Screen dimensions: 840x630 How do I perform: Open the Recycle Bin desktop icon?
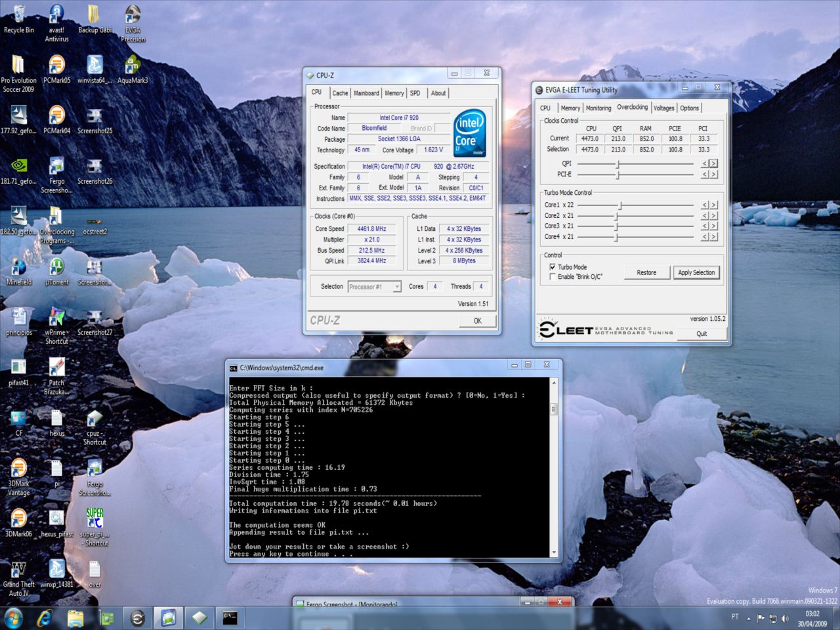pyautogui.click(x=19, y=19)
